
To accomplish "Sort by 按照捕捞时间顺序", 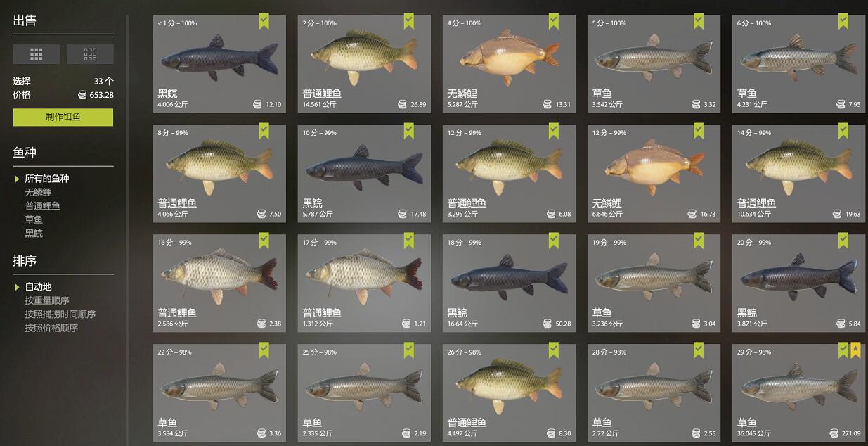I will (x=60, y=314).
